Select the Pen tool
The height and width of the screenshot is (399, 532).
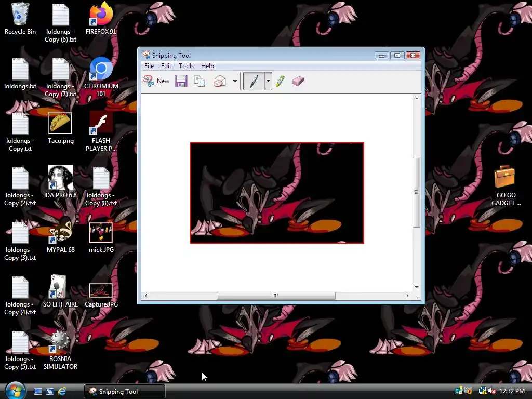pos(254,81)
